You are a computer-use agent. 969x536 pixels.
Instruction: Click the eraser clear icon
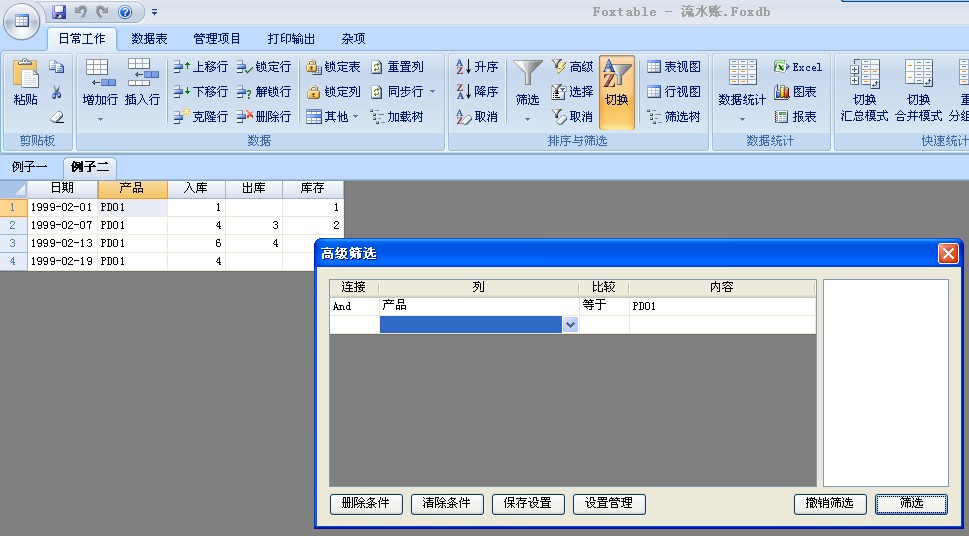(56, 117)
